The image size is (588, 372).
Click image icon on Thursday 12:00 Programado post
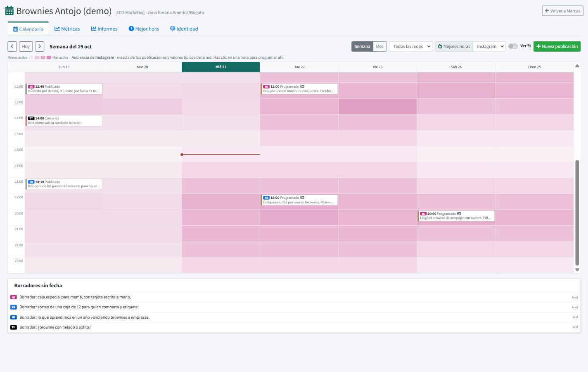302,86
